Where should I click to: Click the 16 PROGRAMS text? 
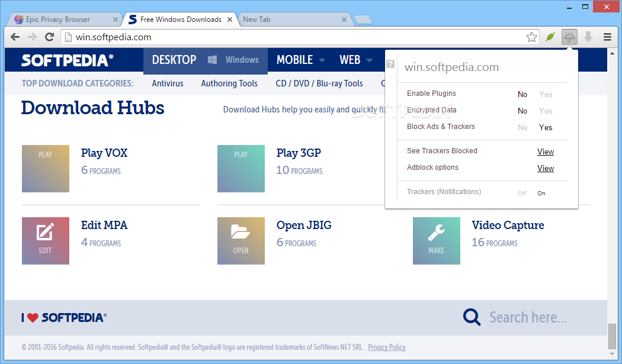[x=494, y=243]
